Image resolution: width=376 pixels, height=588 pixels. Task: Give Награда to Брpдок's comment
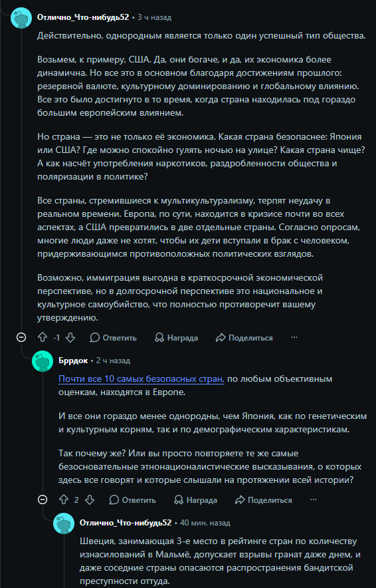196,500
